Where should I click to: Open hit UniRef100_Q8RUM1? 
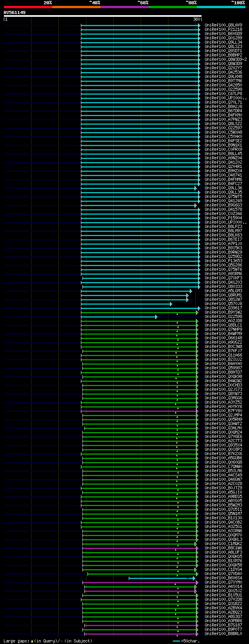pyautogui.click(x=223, y=295)
